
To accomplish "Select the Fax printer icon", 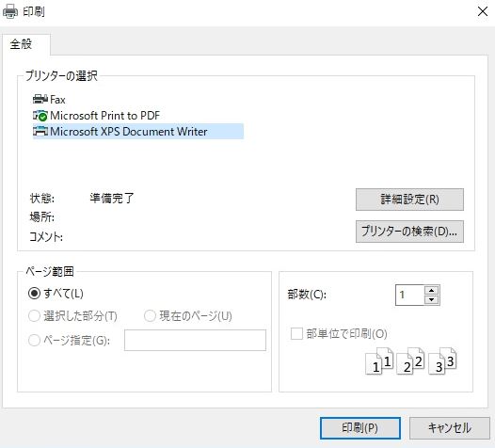I will coord(40,100).
